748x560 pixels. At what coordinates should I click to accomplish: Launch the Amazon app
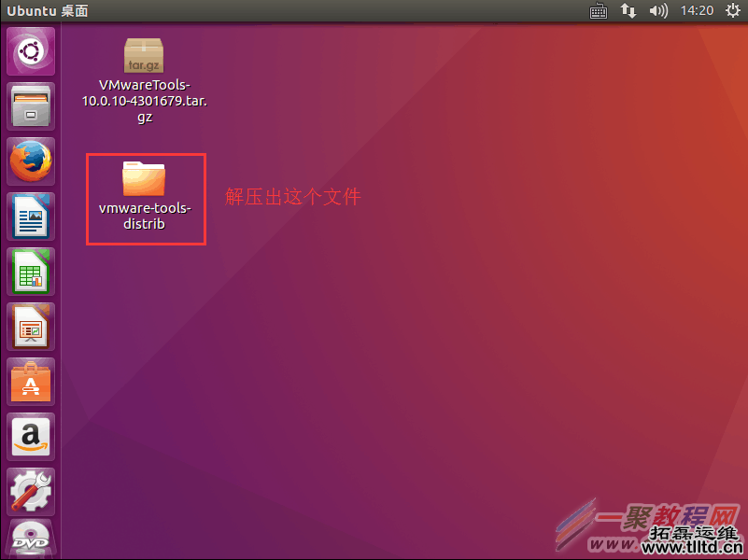[30, 436]
